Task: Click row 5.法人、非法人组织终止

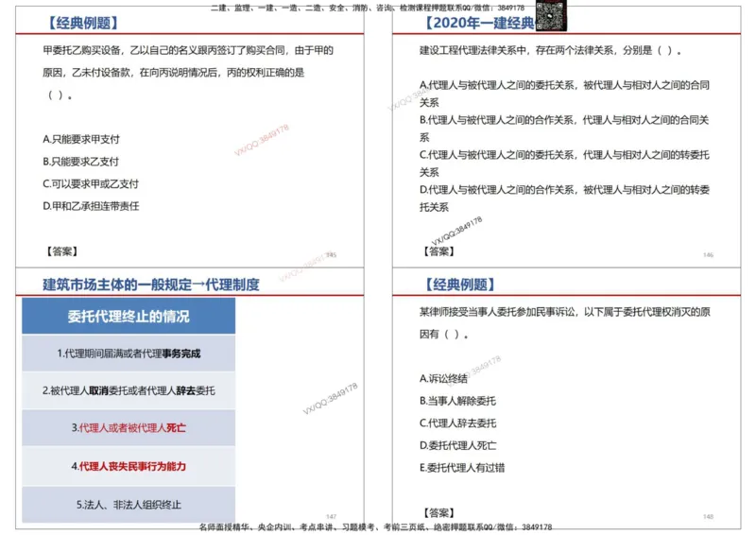Action: point(129,505)
